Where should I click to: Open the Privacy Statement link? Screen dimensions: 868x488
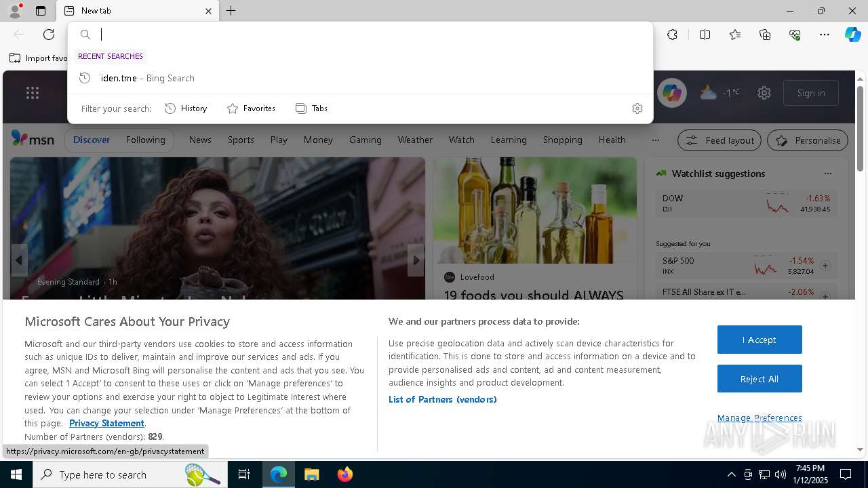(x=106, y=423)
